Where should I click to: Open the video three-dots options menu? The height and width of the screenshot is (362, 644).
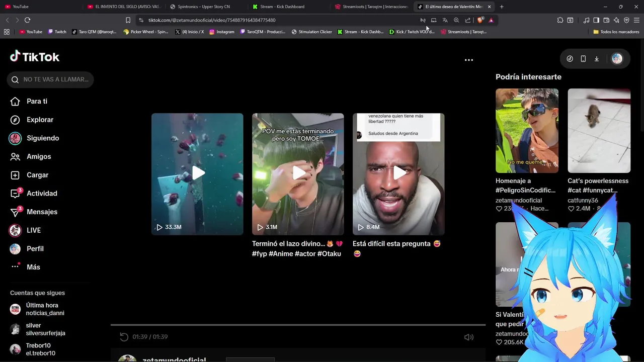point(468,60)
